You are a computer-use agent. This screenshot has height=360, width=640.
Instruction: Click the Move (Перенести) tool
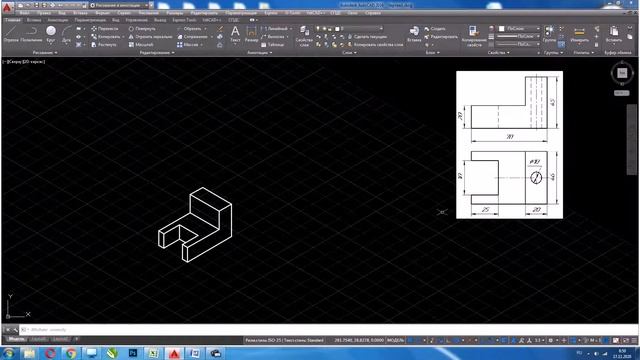click(105, 29)
